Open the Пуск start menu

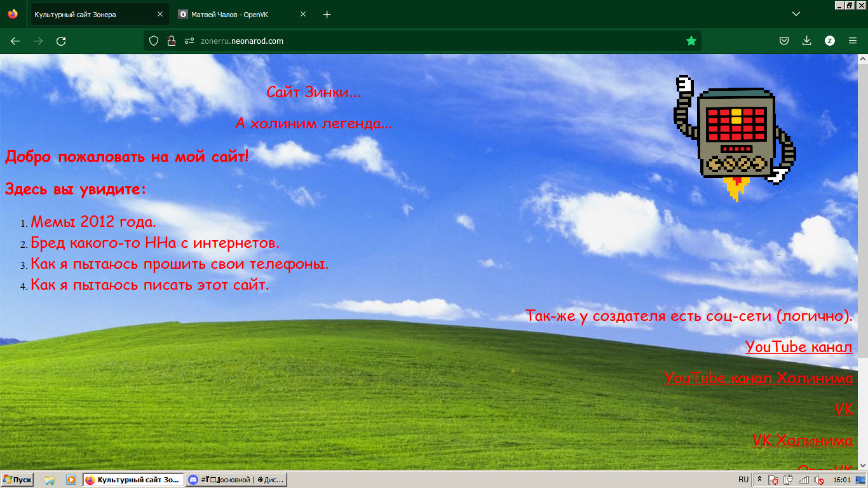17,480
